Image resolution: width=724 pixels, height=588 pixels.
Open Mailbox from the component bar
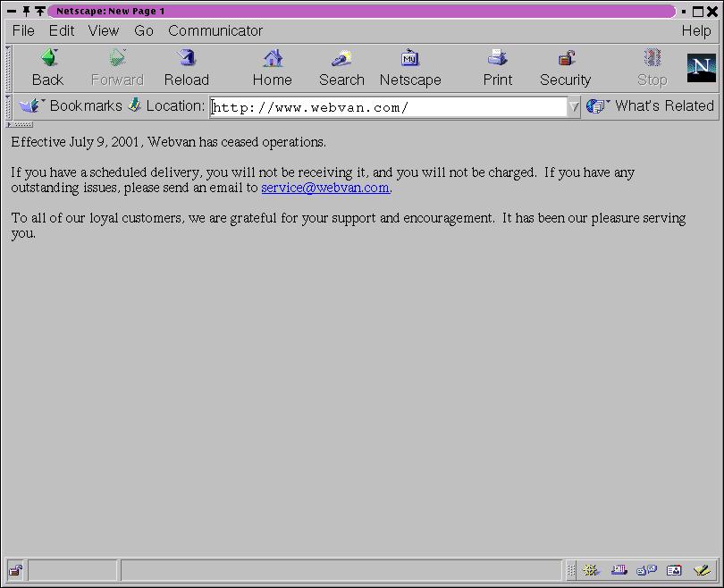pyautogui.click(x=619, y=570)
